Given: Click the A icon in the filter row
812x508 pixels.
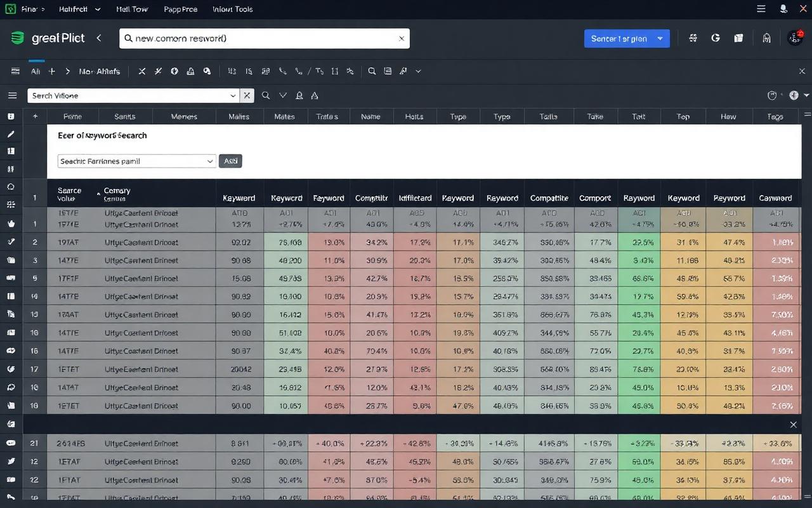Looking at the screenshot, I should click(x=315, y=95).
